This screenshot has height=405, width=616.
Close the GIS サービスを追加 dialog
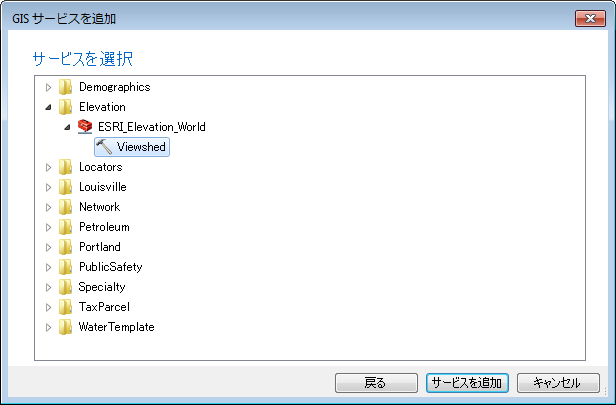590,18
